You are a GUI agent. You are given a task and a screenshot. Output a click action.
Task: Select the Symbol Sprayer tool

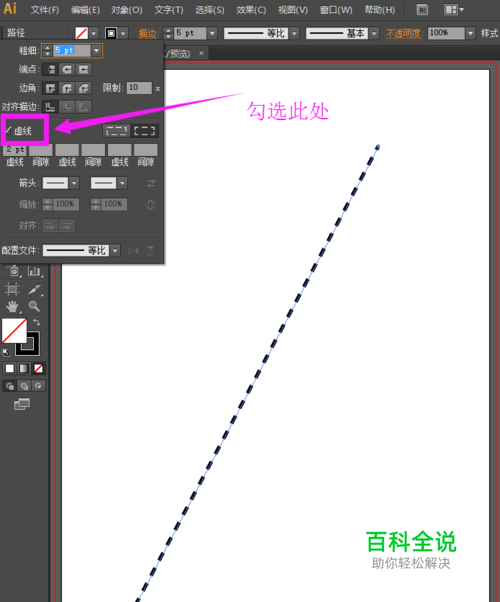(x=14, y=271)
